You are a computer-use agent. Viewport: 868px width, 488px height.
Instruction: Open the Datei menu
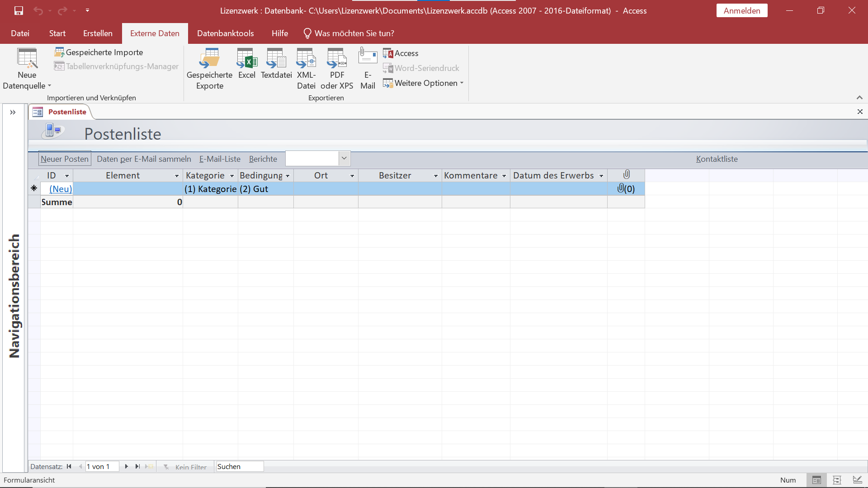(20, 33)
